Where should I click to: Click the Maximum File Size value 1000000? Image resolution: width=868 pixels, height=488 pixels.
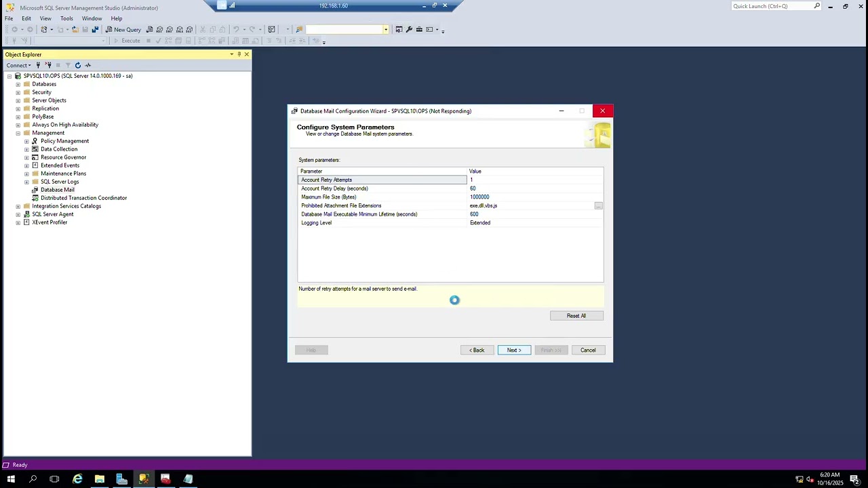479,197
